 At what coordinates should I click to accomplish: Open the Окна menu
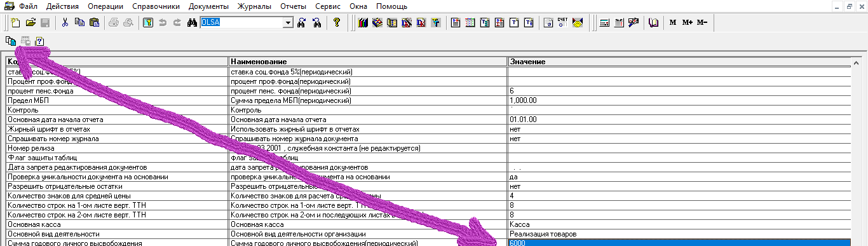pyautogui.click(x=358, y=6)
